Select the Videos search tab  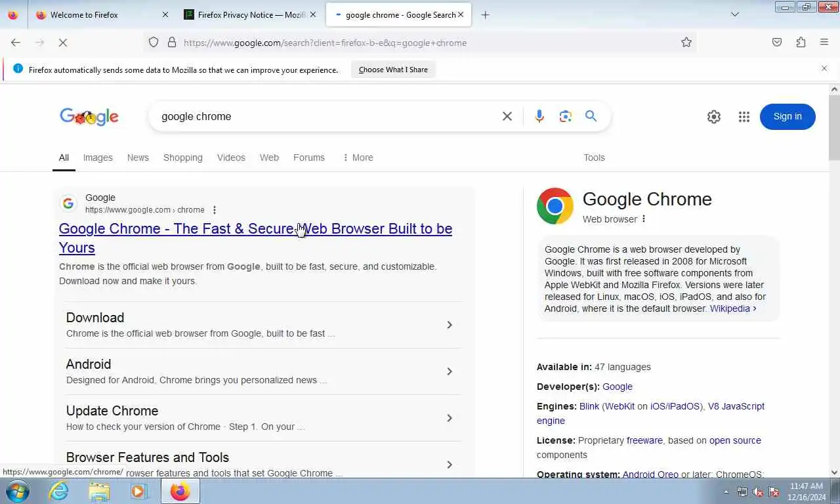tap(231, 157)
